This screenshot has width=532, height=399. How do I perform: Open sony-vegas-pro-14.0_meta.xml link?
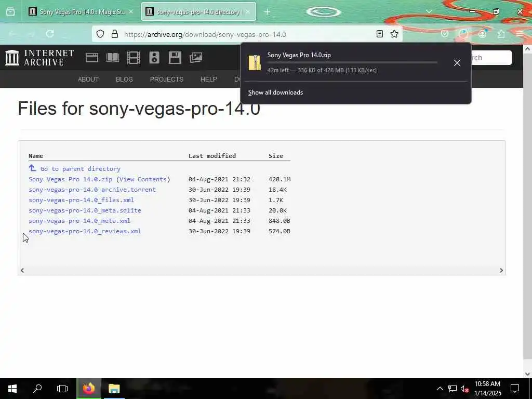pyautogui.click(x=79, y=221)
